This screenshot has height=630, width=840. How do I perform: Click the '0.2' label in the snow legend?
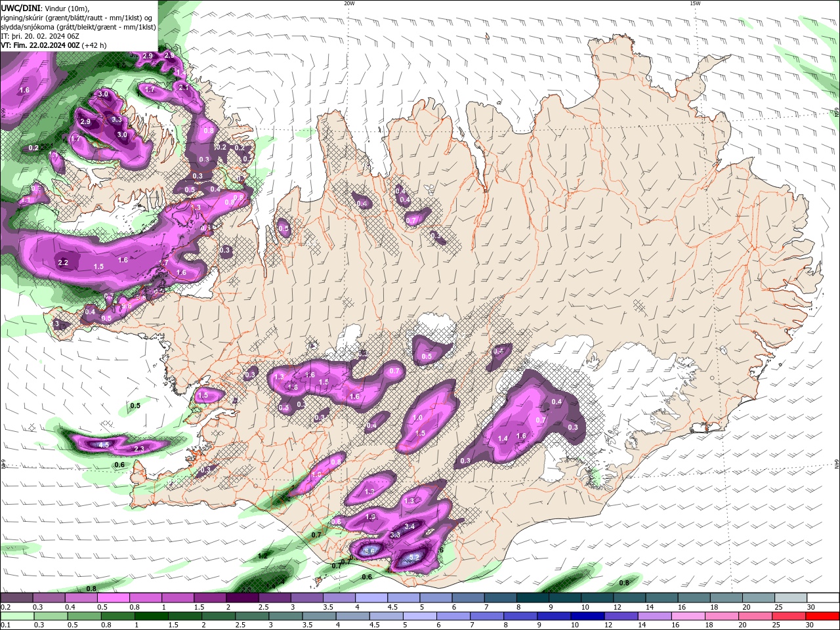5,607
